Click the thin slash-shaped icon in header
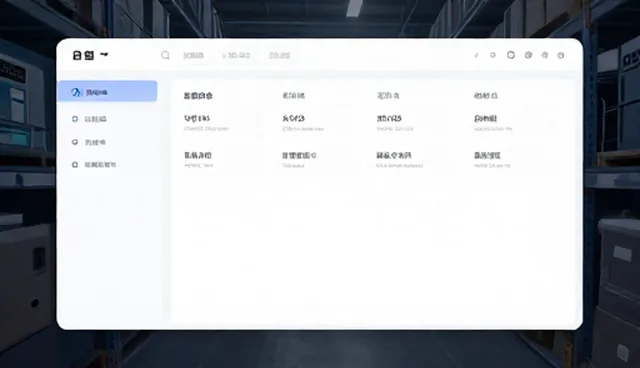Viewport: 640px width, 368px height. (x=476, y=55)
